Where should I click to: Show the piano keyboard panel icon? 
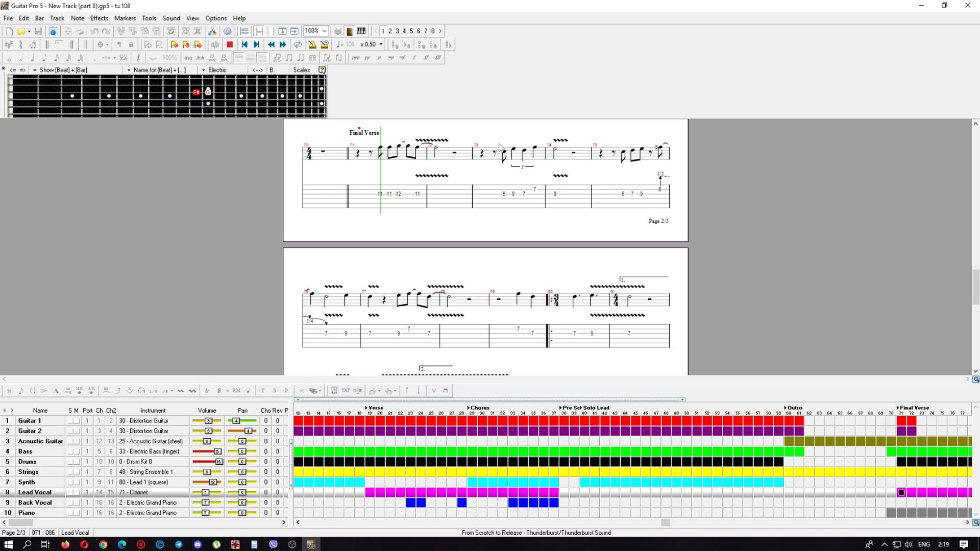coord(361,31)
